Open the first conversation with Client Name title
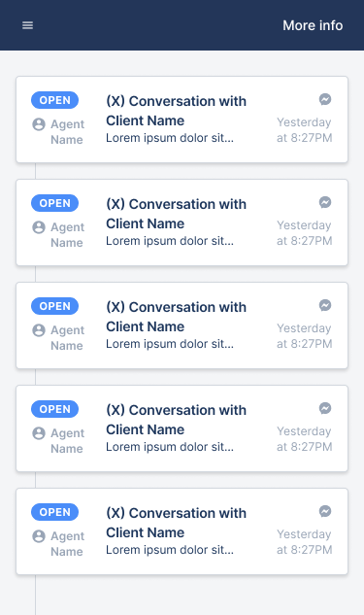 coord(177,111)
